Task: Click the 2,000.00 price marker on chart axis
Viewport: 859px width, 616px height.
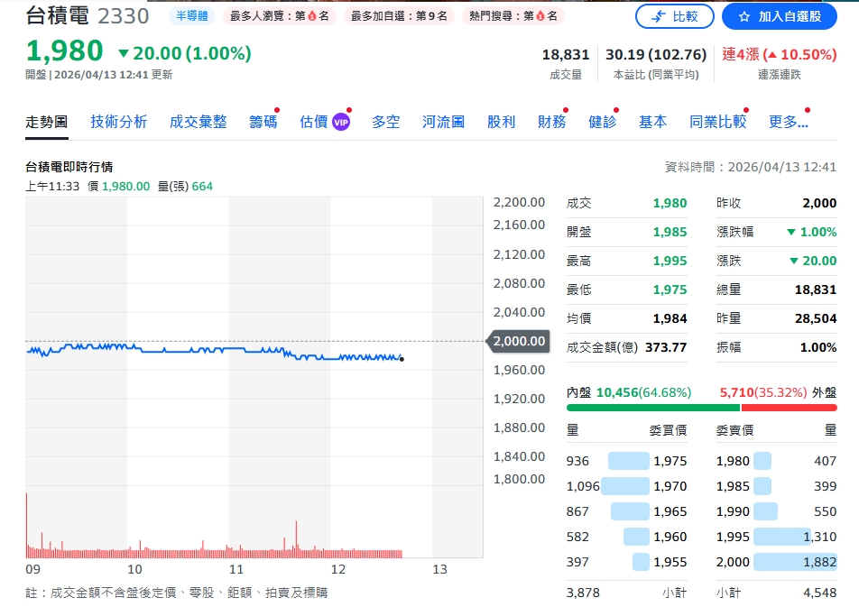Action: 519,342
